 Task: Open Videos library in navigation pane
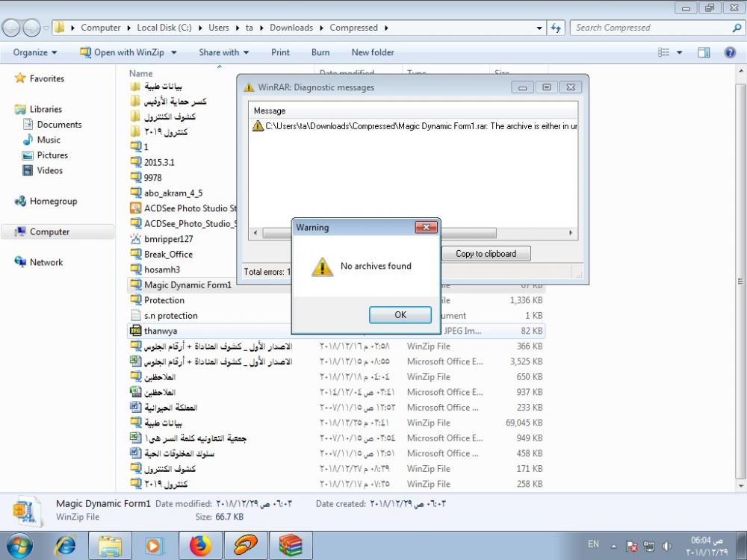coord(49,170)
